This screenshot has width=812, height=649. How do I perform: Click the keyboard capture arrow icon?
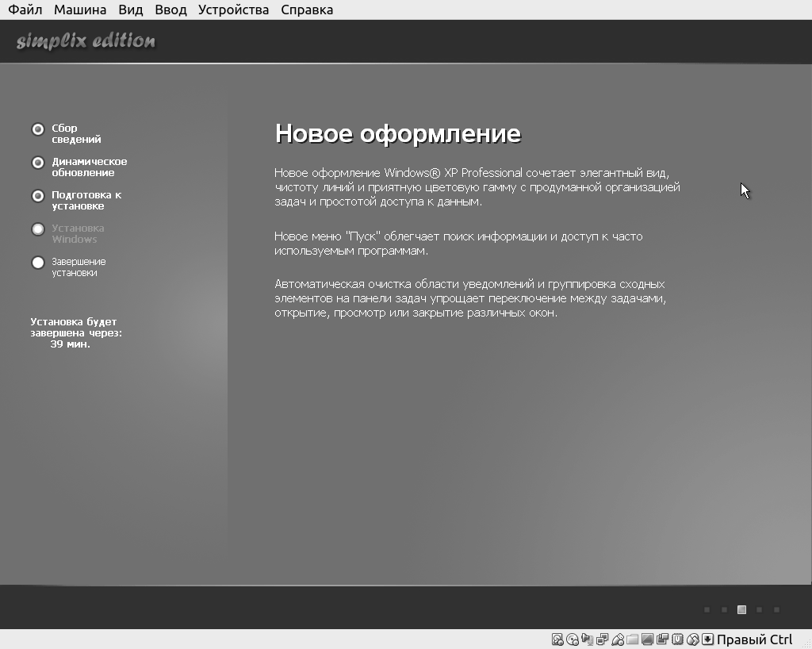click(708, 639)
